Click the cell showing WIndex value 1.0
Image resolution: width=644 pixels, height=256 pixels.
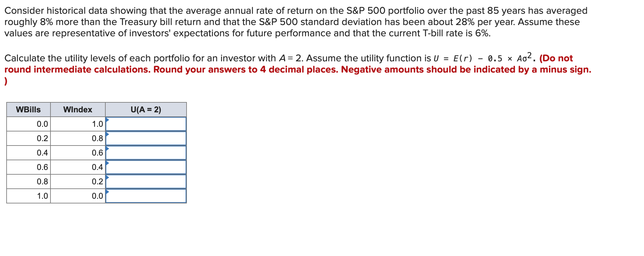click(x=97, y=124)
